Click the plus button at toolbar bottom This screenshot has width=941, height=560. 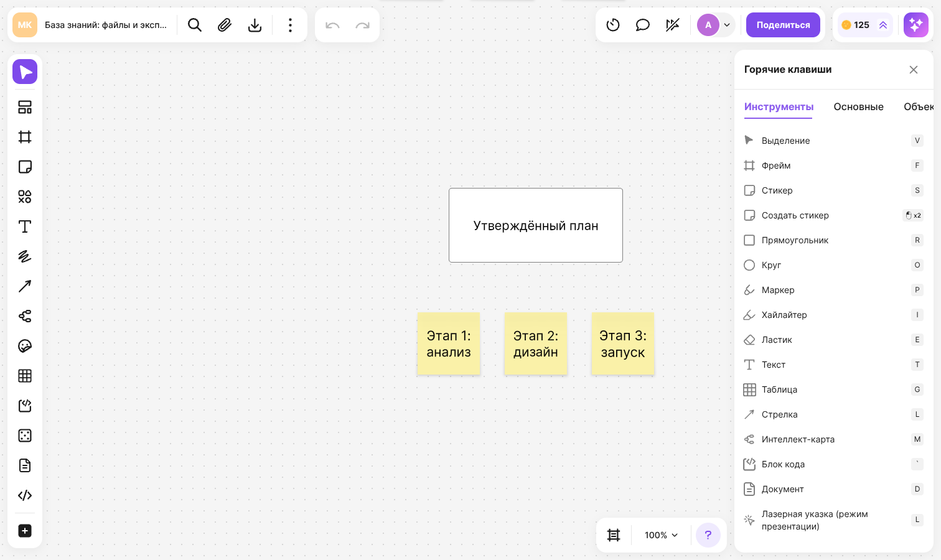click(25, 531)
